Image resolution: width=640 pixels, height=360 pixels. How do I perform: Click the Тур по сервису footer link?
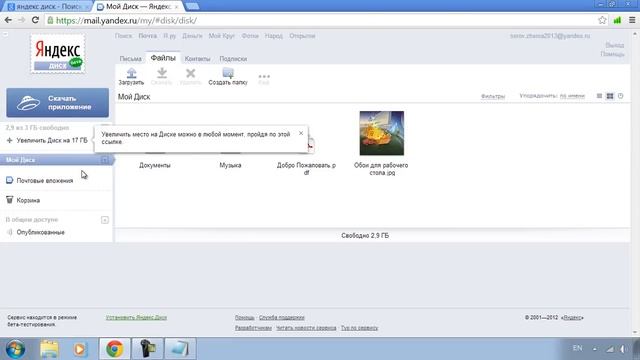pyautogui.click(x=360, y=328)
